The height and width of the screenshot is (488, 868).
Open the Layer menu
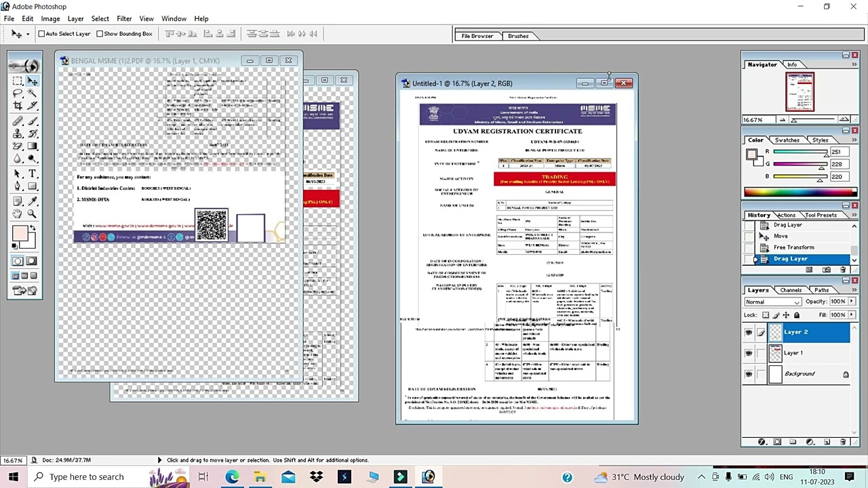(x=75, y=18)
